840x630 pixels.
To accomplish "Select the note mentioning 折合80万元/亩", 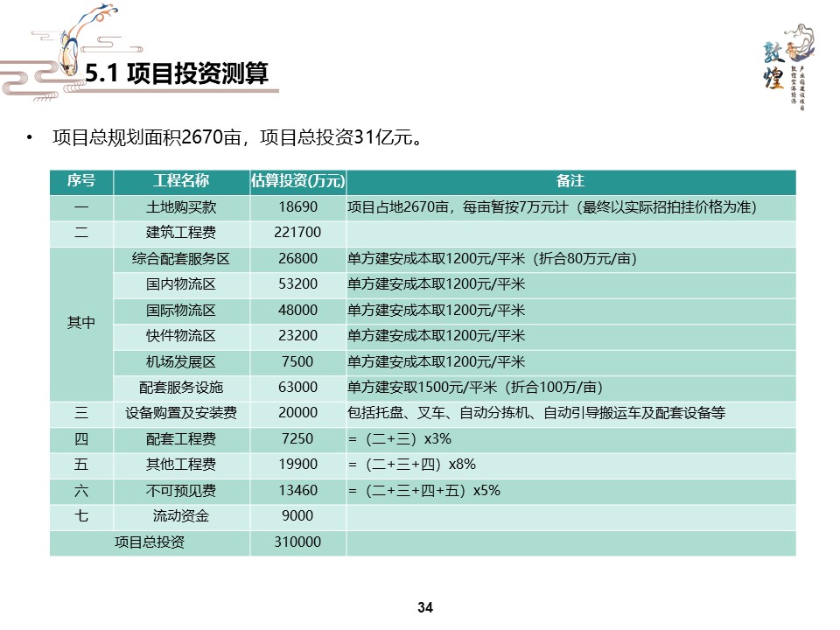I will coord(492,259).
